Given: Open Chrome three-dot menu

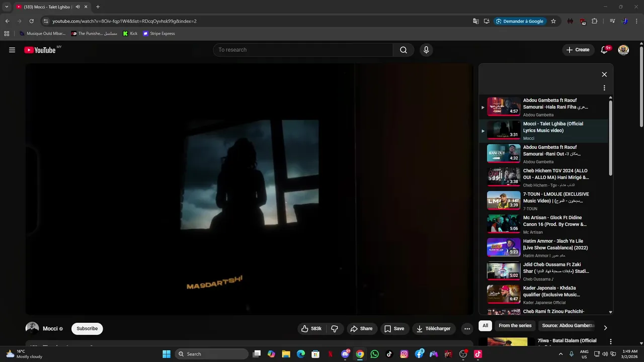Looking at the screenshot, I should point(636,21).
